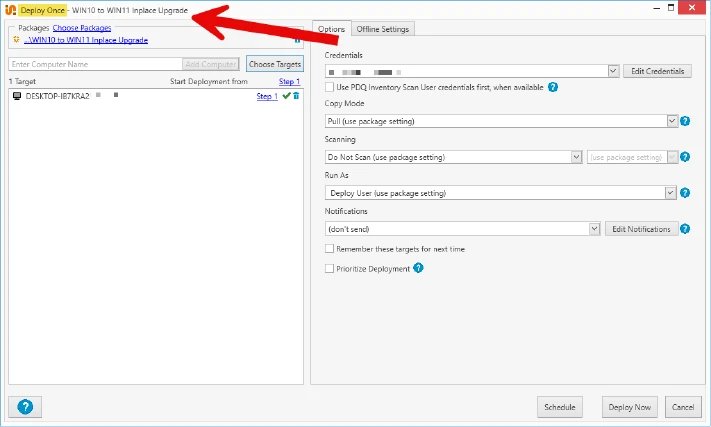The image size is (711, 427).
Task: Click the pause icon right of package link
Action: 297,40
